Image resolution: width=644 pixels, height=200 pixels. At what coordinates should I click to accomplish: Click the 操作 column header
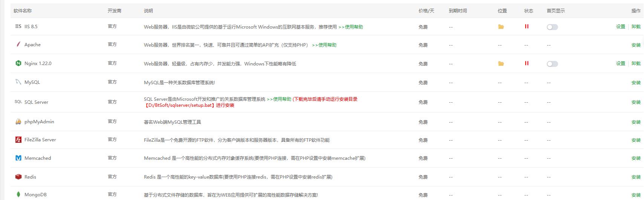636,11
